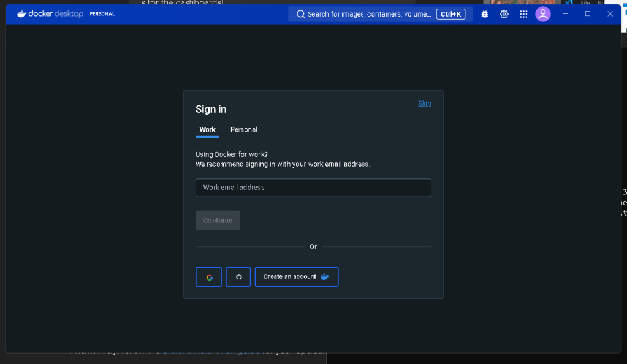Click Create an account button
The height and width of the screenshot is (364, 627).
click(296, 277)
